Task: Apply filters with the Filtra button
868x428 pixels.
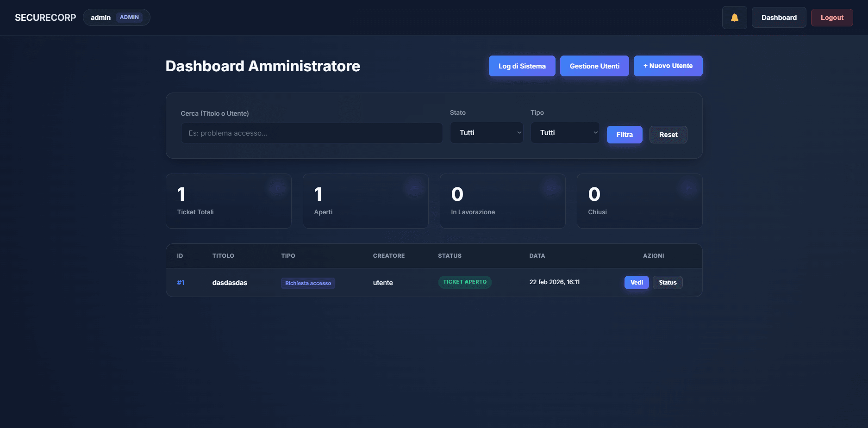Action: click(624, 135)
